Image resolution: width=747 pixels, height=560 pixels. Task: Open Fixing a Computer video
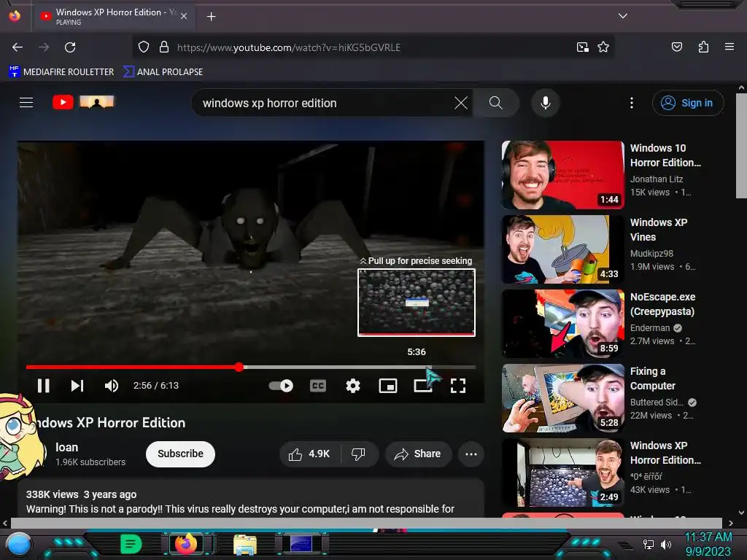(x=562, y=397)
